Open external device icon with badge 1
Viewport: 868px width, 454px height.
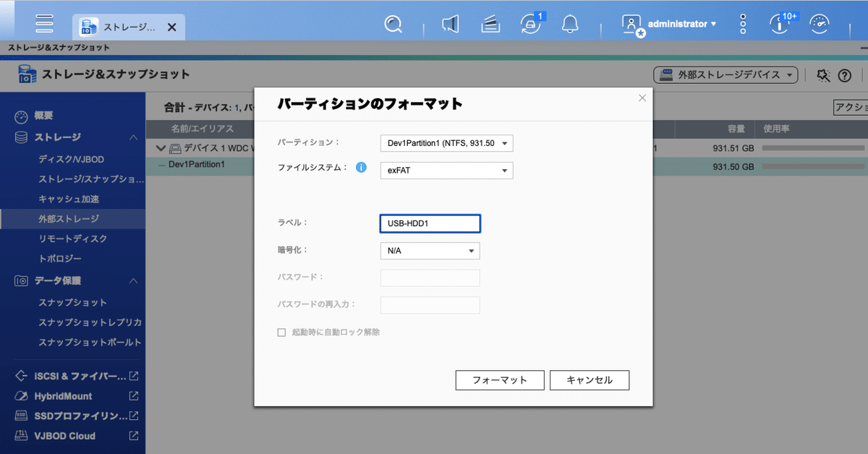pos(531,24)
